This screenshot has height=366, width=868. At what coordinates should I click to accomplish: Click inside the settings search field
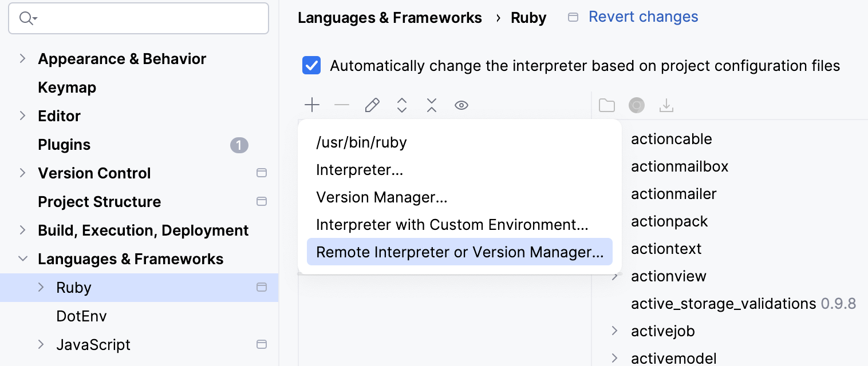pos(139,18)
